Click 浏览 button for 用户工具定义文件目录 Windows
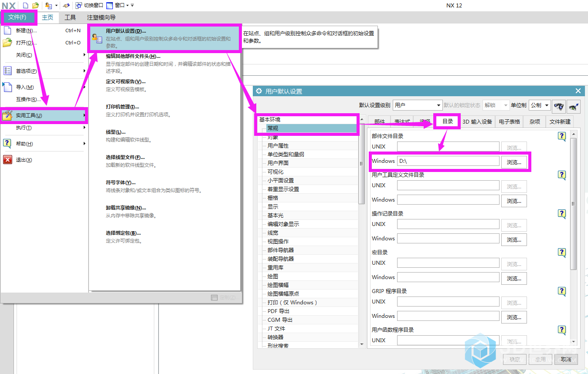Screen dimensions: 588x374 tap(514, 201)
